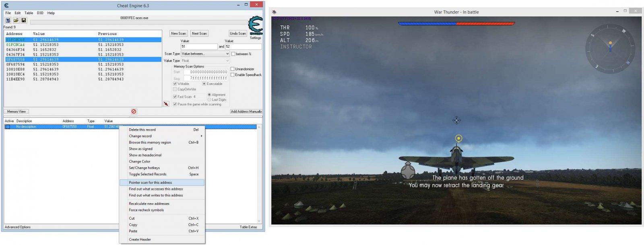
Task: Click the open folder icon in toolbar
Action: pos(16,20)
